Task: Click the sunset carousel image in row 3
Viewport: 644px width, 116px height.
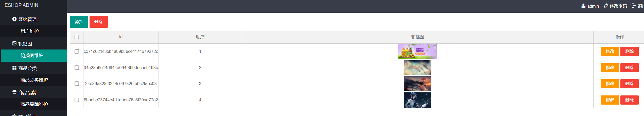Action: coord(417,84)
